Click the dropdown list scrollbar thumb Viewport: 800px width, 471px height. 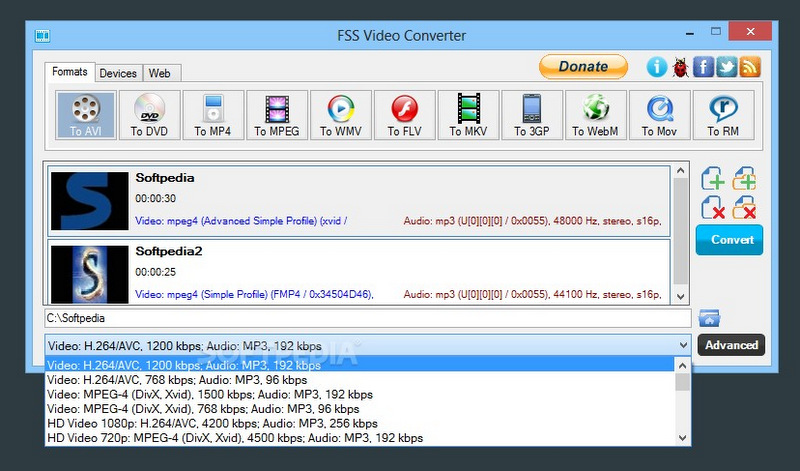coord(683,382)
